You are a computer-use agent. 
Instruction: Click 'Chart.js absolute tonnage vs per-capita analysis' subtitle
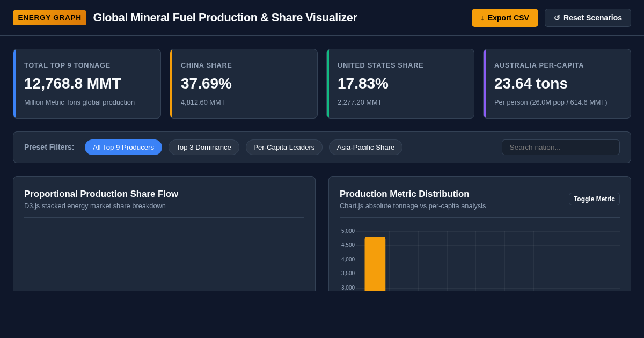[x=413, y=206]
